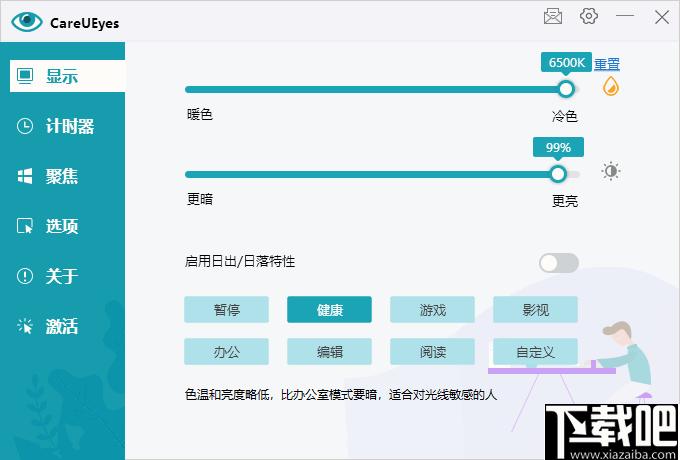Open the 显示 tab

[67, 76]
